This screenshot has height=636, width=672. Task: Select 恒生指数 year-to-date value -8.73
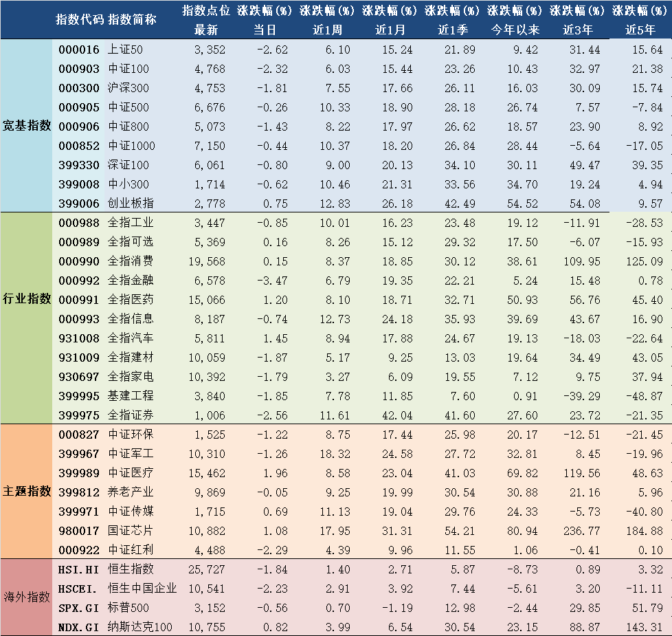[522, 569]
